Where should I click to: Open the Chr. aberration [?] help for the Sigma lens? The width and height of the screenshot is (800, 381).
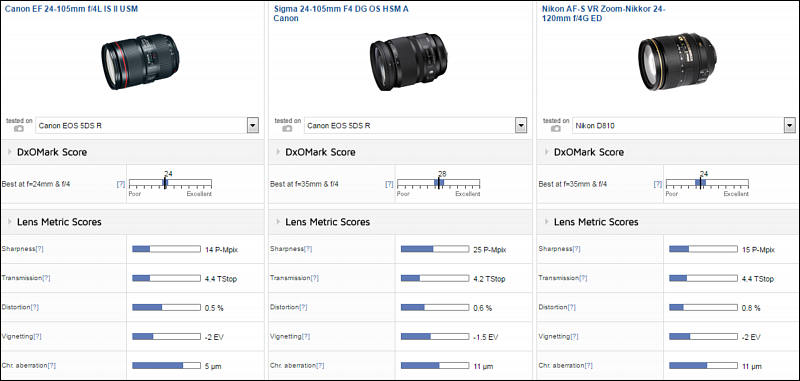tap(320, 366)
